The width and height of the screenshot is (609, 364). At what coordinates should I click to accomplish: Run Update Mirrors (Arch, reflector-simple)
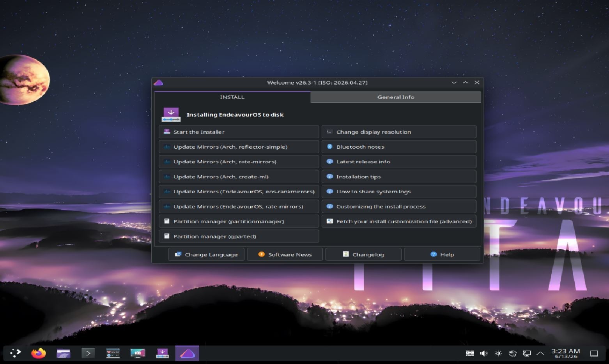point(239,147)
